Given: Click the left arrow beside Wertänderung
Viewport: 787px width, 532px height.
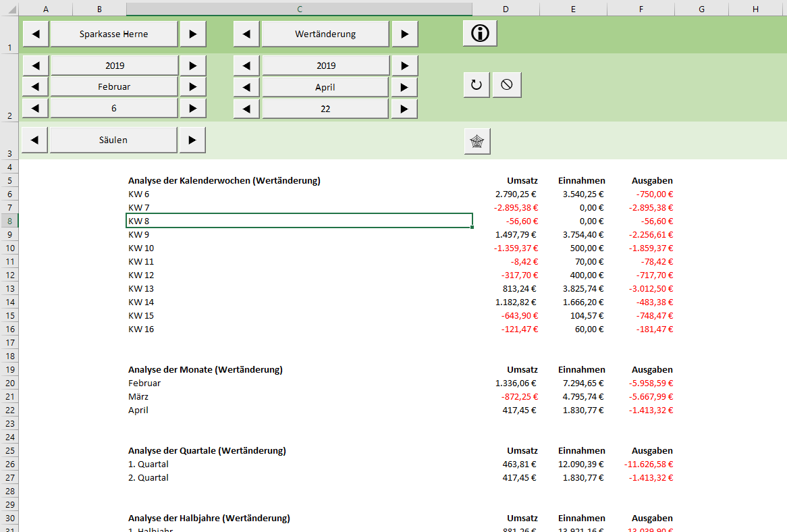Looking at the screenshot, I should click(x=246, y=34).
